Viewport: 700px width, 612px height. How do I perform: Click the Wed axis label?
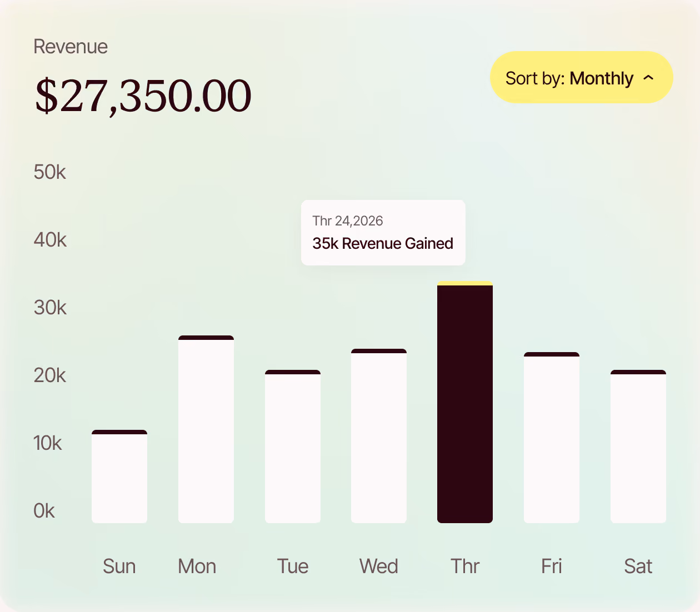(x=379, y=566)
